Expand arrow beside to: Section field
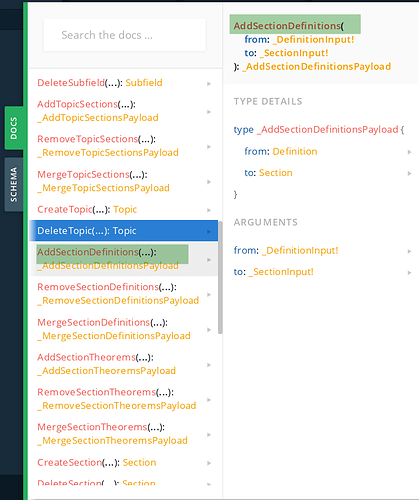The width and height of the screenshot is (419, 500). click(x=409, y=173)
